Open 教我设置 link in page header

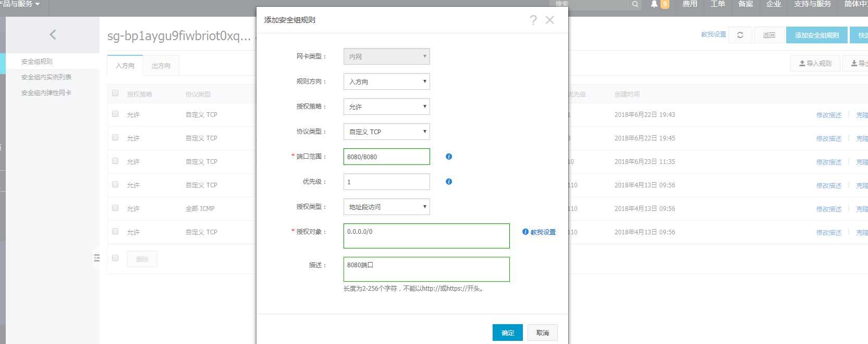(714, 34)
